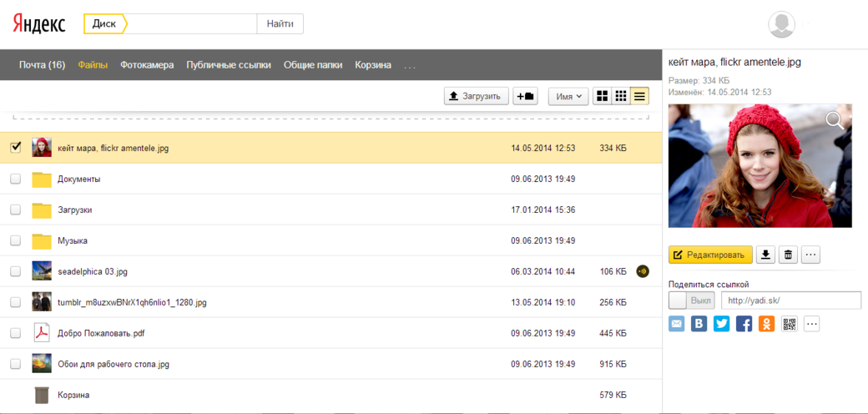Download the selected file via the download icon
The height and width of the screenshot is (414, 868).
[x=765, y=255]
